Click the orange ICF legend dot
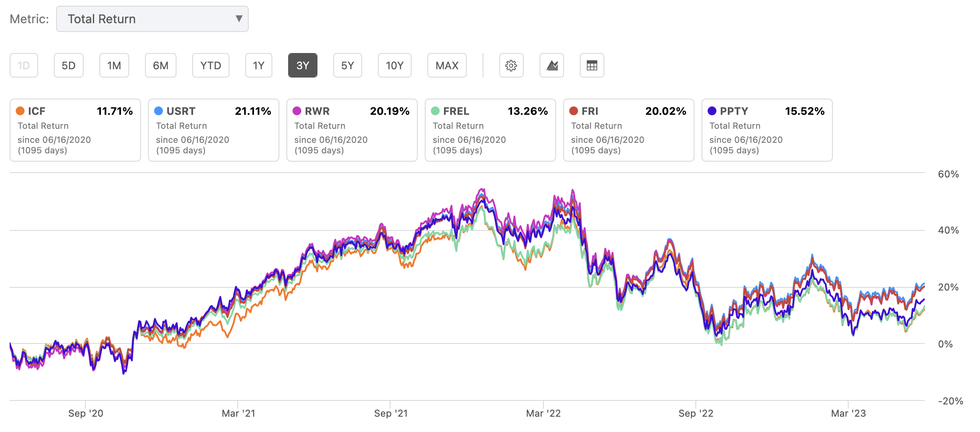This screenshot has height=432, width=980. coord(21,111)
